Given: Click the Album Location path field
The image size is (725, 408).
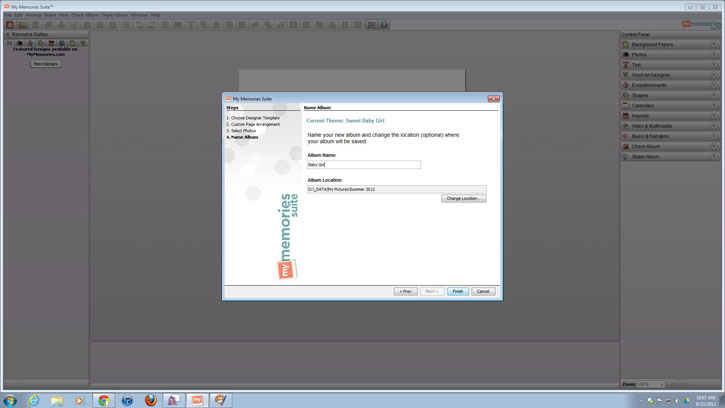Looking at the screenshot, I should 397,189.
